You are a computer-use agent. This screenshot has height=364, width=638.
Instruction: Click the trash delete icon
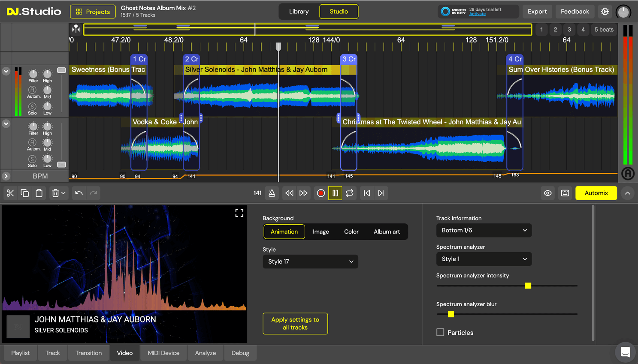55,193
